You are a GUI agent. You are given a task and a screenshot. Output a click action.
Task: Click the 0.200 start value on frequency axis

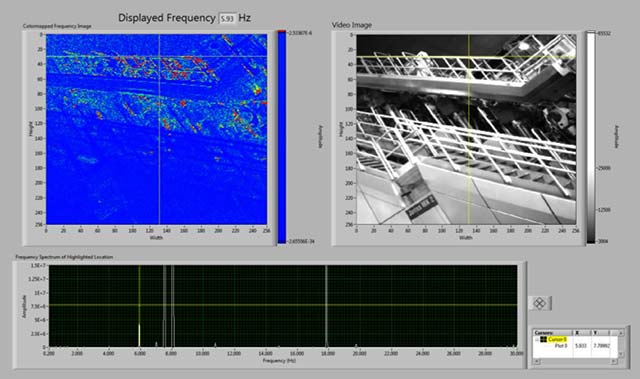49,353
